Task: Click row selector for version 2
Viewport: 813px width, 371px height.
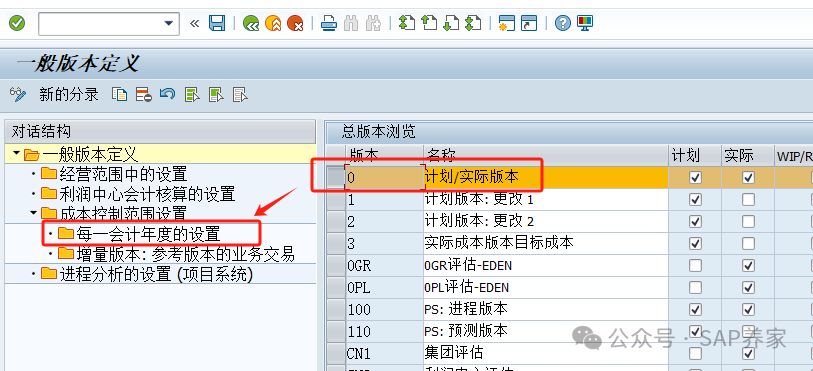Action: (x=336, y=222)
